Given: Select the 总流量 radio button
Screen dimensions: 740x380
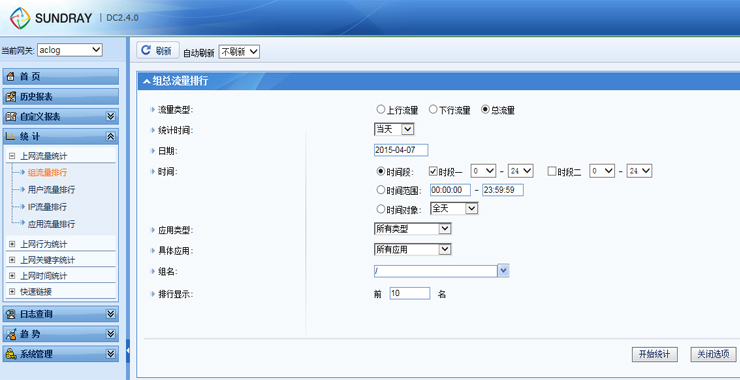Looking at the screenshot, I should [485, 110].
